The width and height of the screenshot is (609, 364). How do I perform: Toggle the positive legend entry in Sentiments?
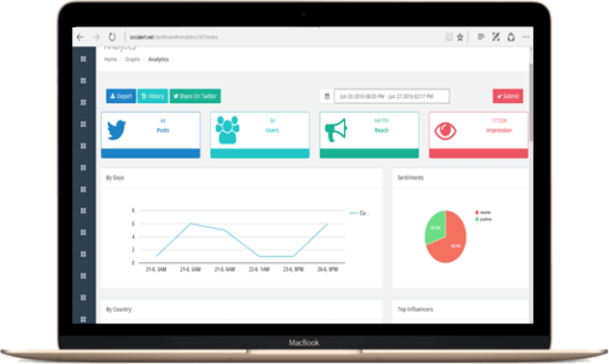click(x=483, y=220)
